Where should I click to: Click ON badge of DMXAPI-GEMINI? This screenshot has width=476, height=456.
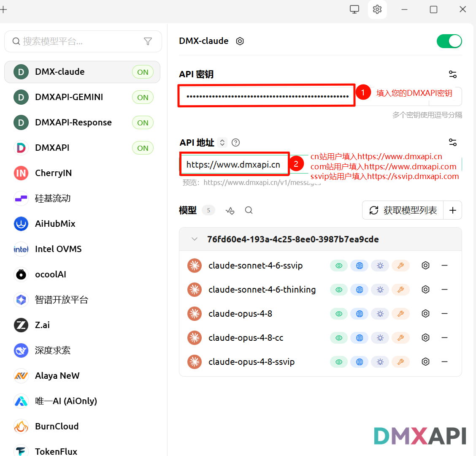coord(143,98)
